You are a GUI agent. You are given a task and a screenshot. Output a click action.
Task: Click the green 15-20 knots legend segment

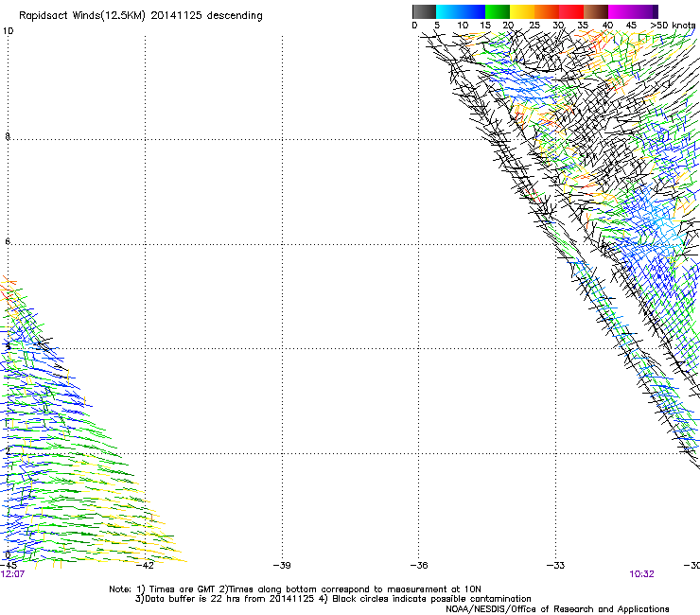[x=498, y=11]
